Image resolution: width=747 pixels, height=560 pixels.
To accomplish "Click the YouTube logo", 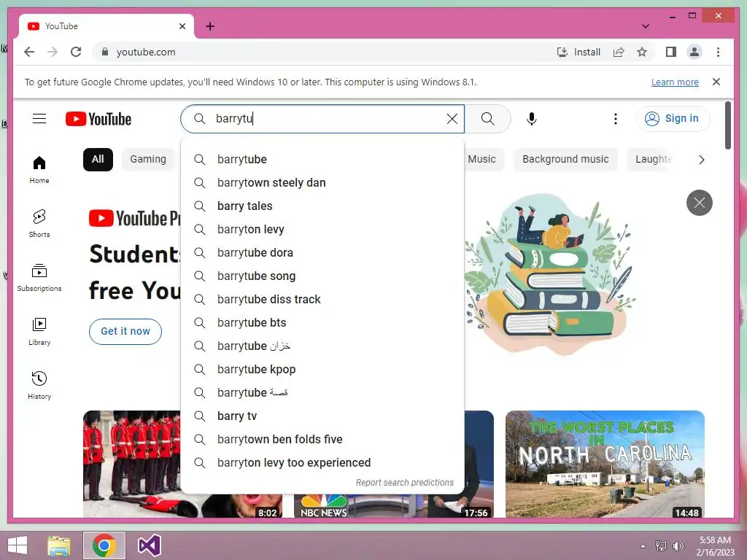I will (x=98, y=119).
